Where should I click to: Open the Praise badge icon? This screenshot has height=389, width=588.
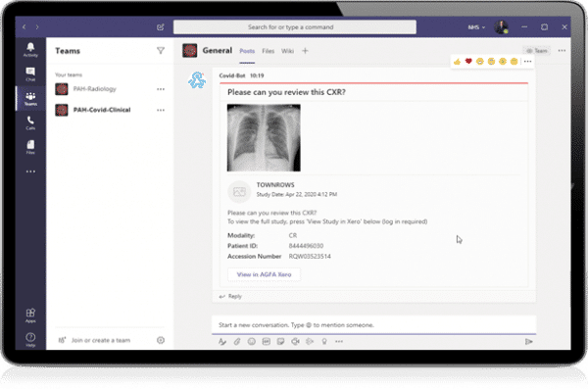[x=324, y=341]
